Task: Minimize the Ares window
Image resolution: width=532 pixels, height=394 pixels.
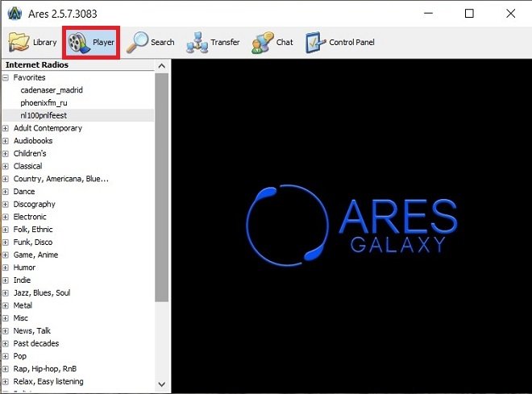Action: [429, 14]
